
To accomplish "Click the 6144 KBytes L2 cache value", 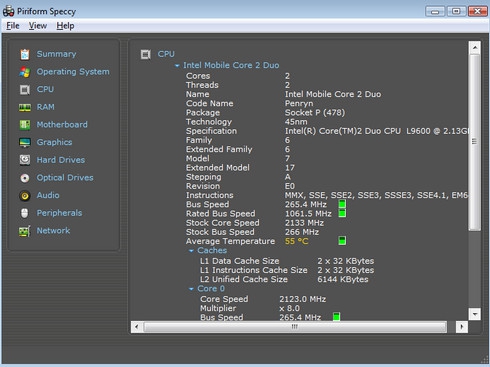I will [343, 279].
